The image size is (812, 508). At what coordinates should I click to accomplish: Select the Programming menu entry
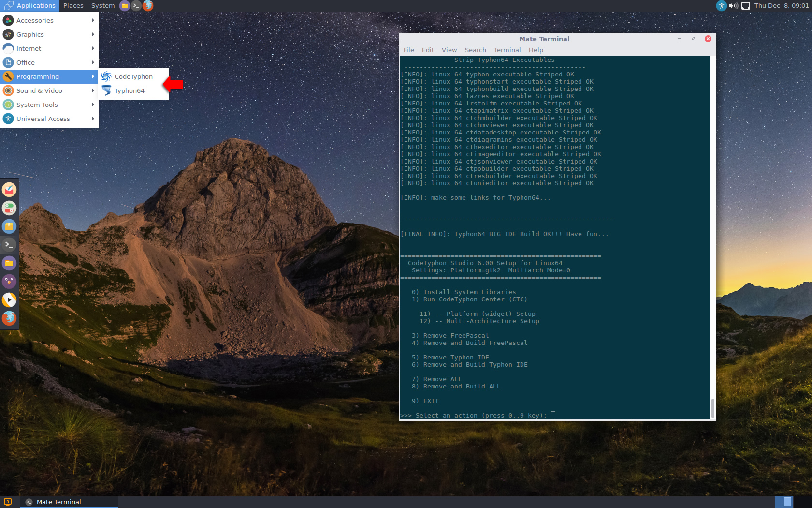(49, 76)
